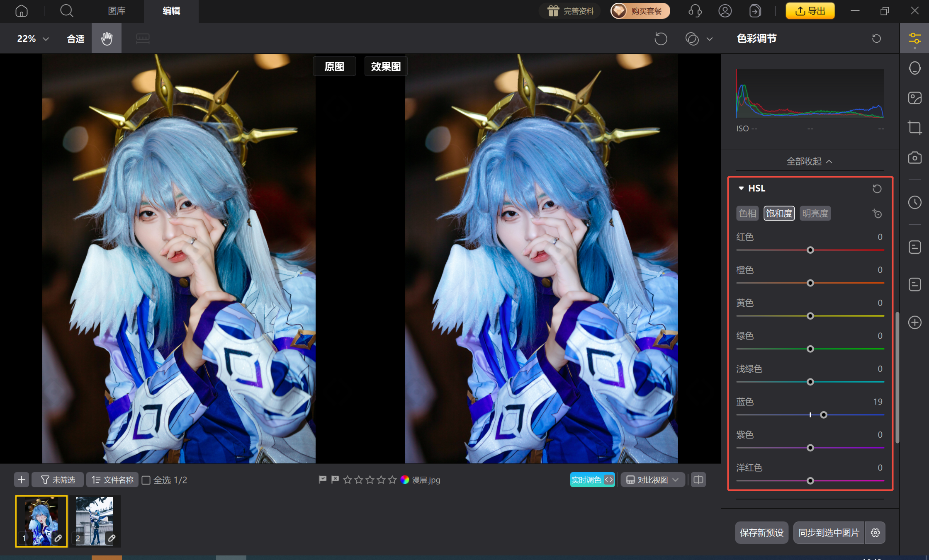Select the 饱和度 saturation tab
The image size is (929, 560).
[779, 213]
